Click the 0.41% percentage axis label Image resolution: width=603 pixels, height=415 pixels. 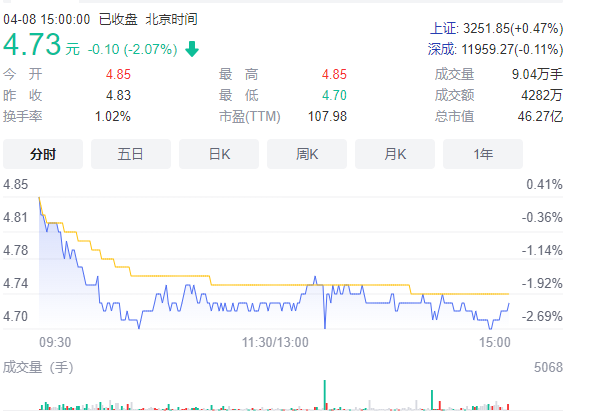(544, 184)
